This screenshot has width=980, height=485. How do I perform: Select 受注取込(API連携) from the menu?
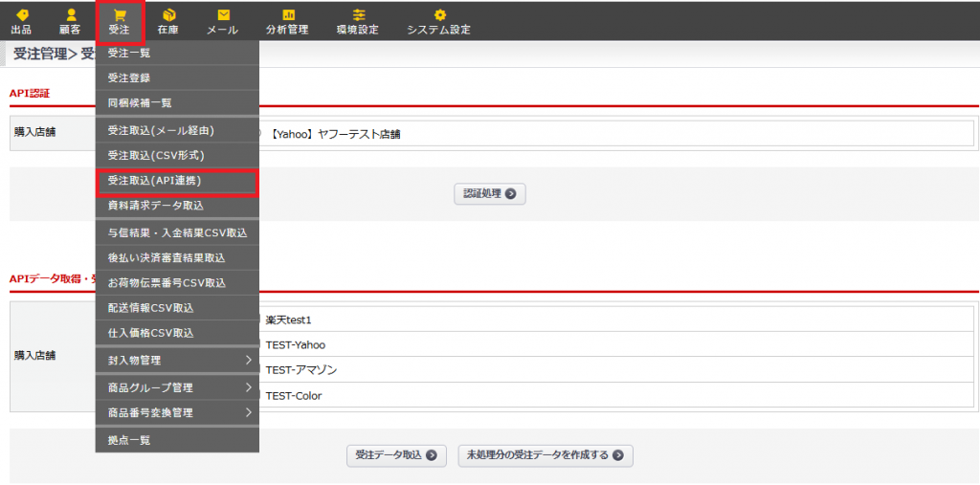coord(177,180)
